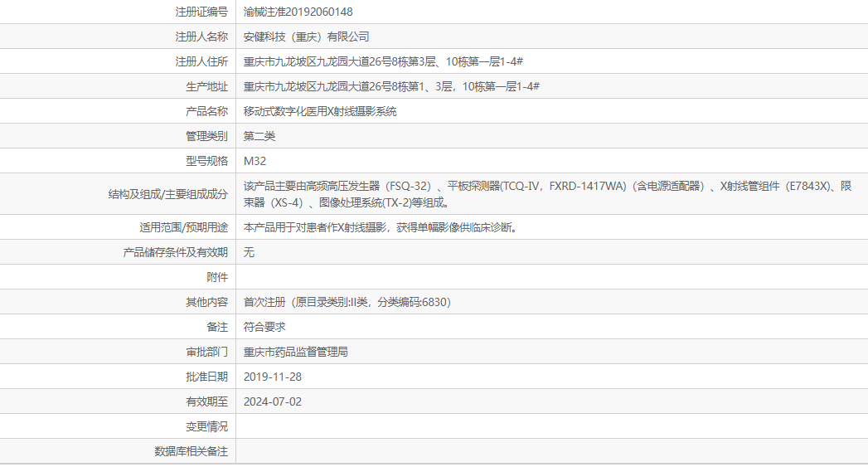Image resolution: width=868 pixels, height=467 pixels.
Task: Select product name 移动式数字化医用X射线摄影系统
Action: click(x=320, y=111)
